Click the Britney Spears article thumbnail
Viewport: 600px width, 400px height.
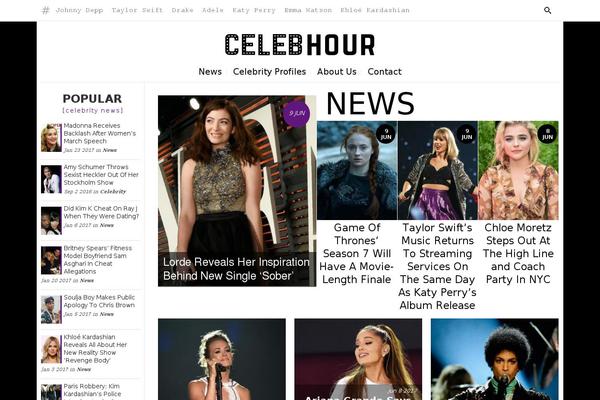click(51, 260)
